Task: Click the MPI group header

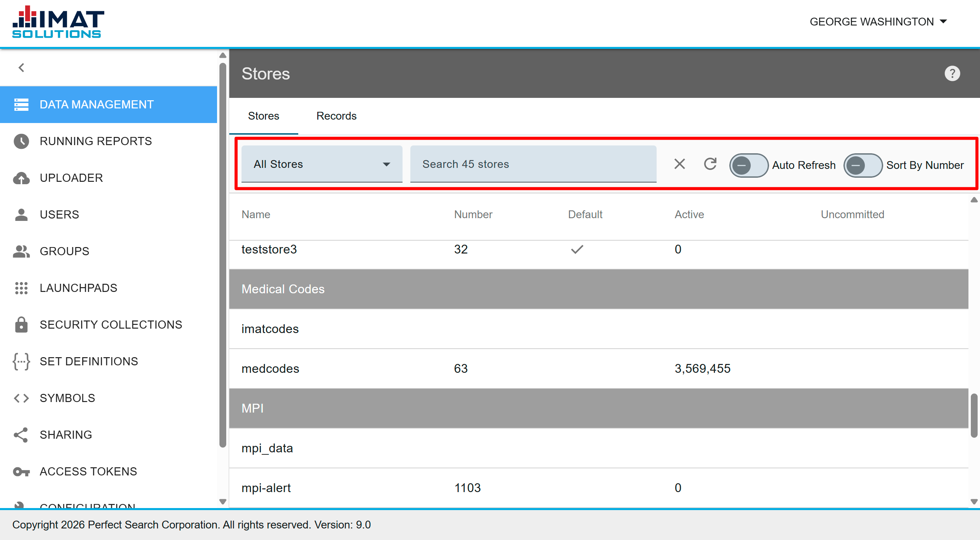Action: tap(599, 408)
